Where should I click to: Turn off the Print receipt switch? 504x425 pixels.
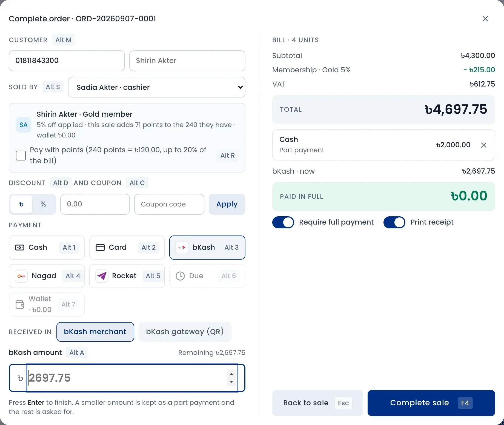click(394, 222)
